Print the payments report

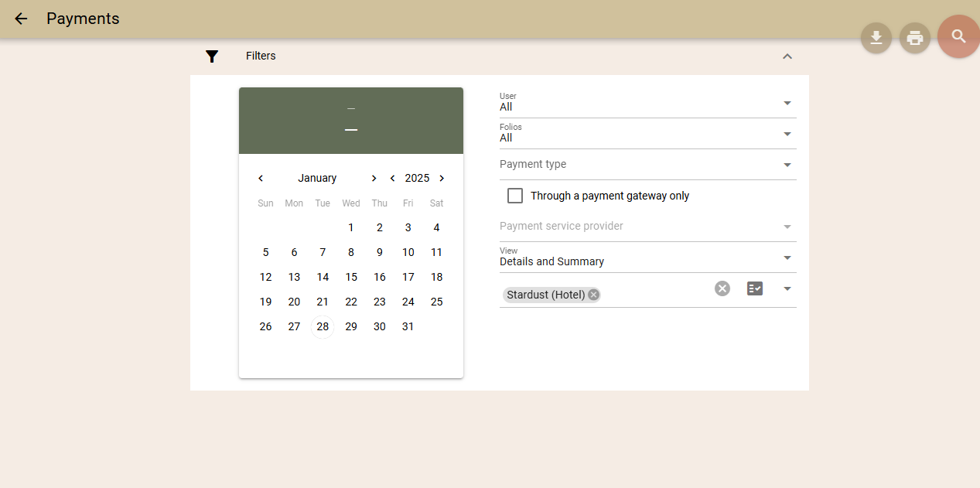pyautogui.click(x=915, y=38)
